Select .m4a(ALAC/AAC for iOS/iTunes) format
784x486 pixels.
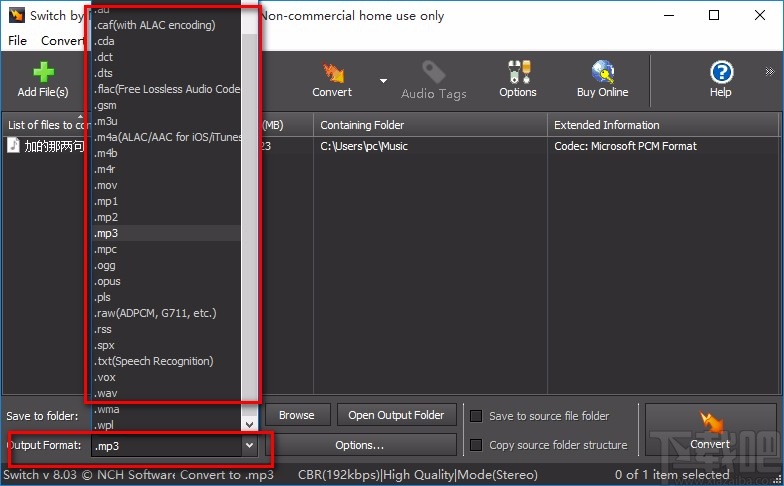166,137
